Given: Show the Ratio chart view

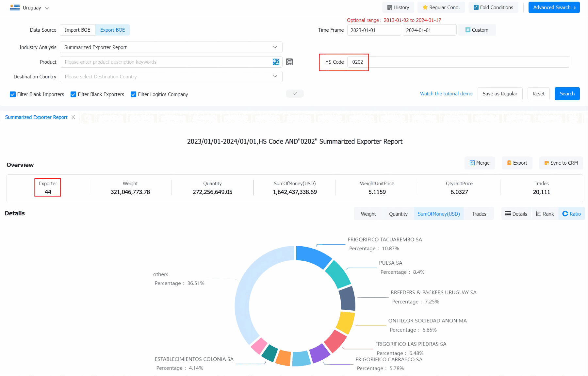Looking at the screenshot, I should pyautogui.click(x=572, y=214).
